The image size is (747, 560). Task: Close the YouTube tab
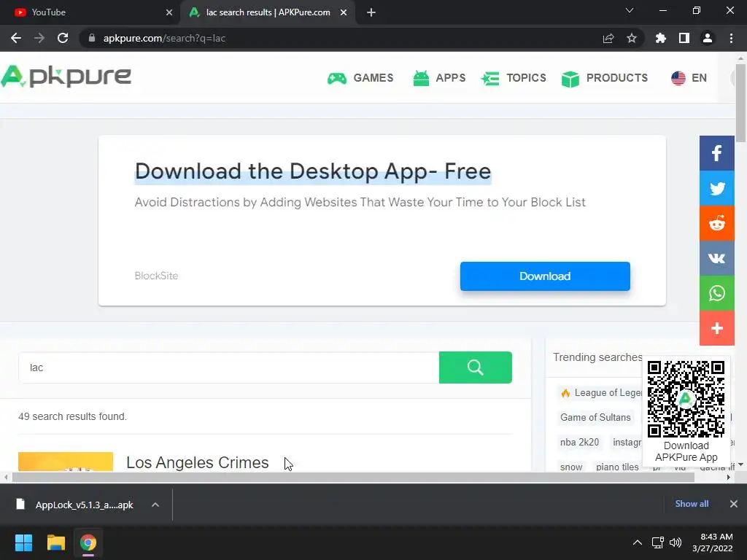coord(169,12)
